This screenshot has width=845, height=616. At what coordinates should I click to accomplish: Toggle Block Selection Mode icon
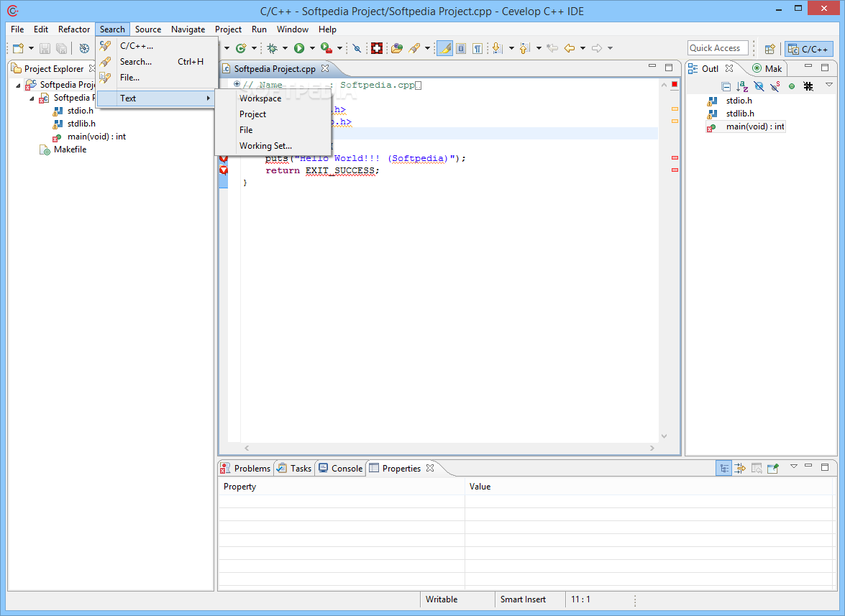[x=461, y=48]
